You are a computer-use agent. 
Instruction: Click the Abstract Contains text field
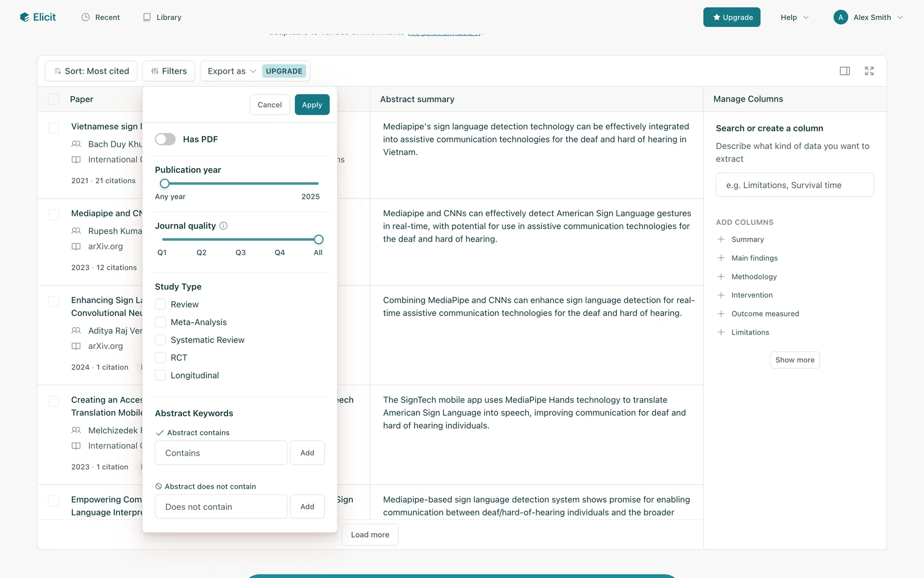221,453
